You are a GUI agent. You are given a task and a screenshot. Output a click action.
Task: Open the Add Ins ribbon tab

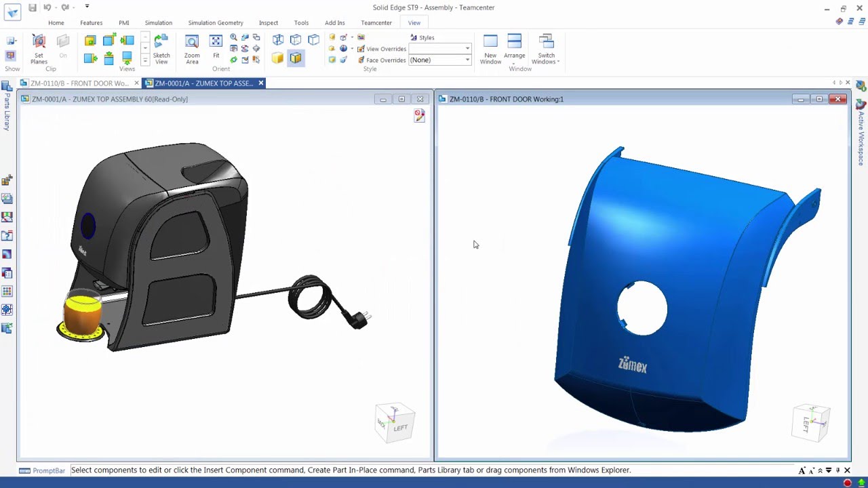click(335, 23)
